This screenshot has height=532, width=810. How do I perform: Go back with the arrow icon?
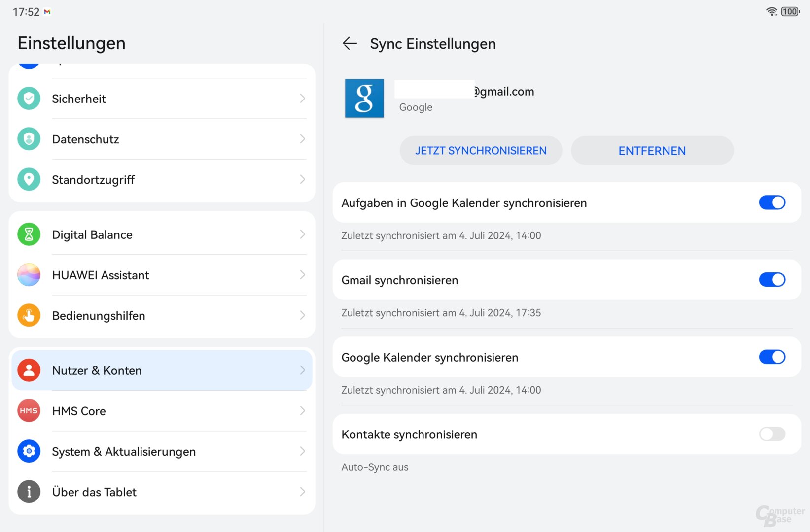[350, 43]
